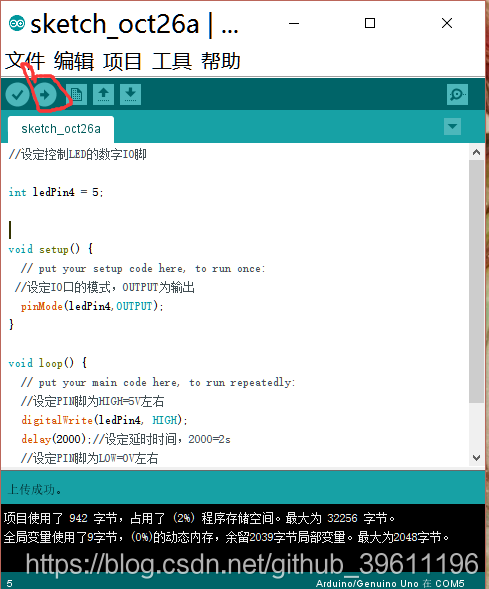The image size is (489, 589).
Task: Open the 工具 menu
Action: pos(172,61)
